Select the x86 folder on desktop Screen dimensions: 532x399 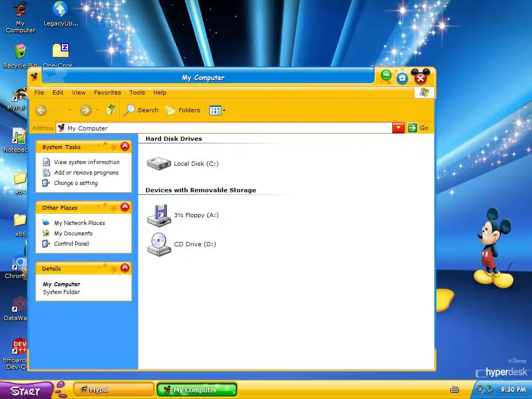click(x=20, y=225)
